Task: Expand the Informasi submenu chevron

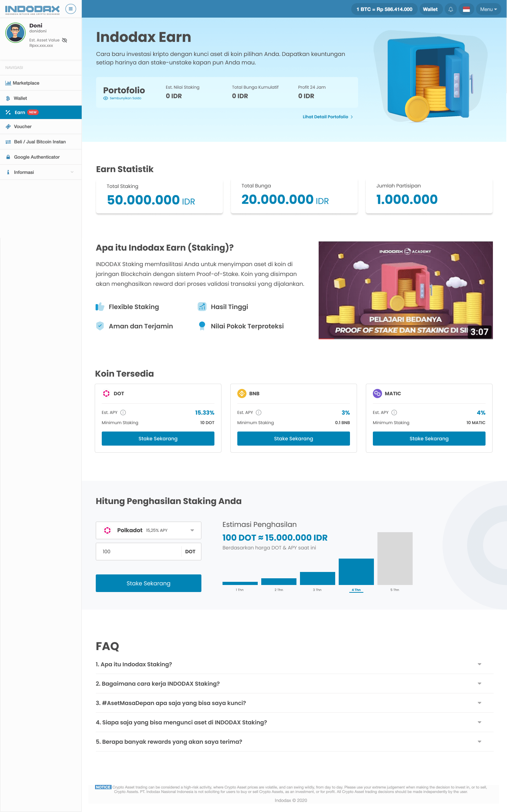Action: coord(72,172)
